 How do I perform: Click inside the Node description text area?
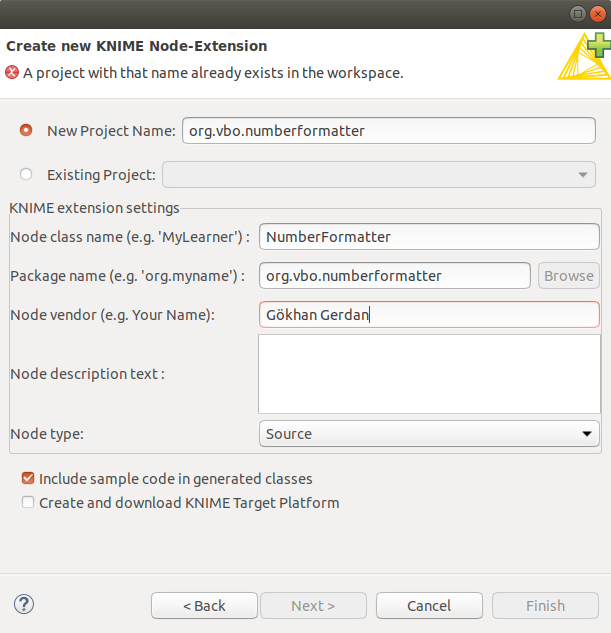click(429, 374)
